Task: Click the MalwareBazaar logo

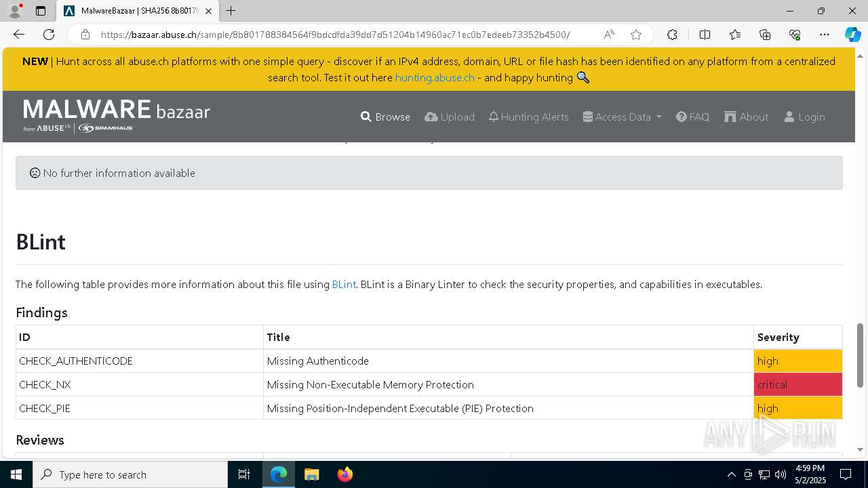Action: click(x=117, y=115)
